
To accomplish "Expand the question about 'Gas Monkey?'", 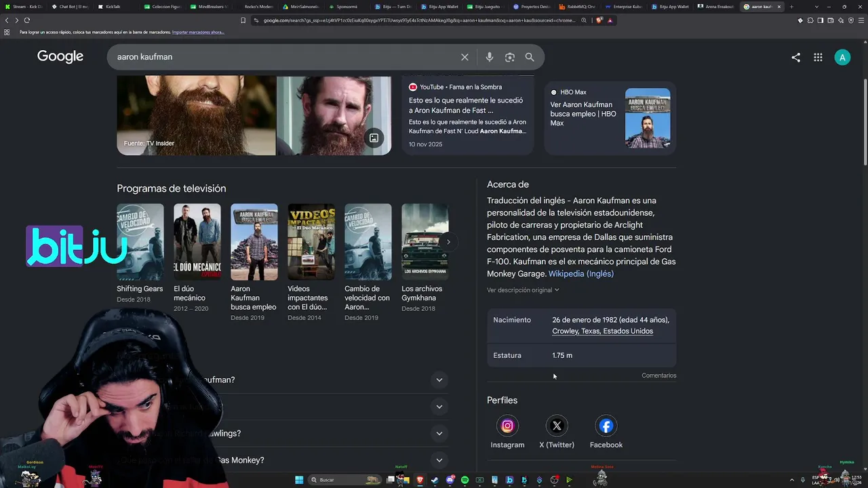I will click(x=439, y=460).
